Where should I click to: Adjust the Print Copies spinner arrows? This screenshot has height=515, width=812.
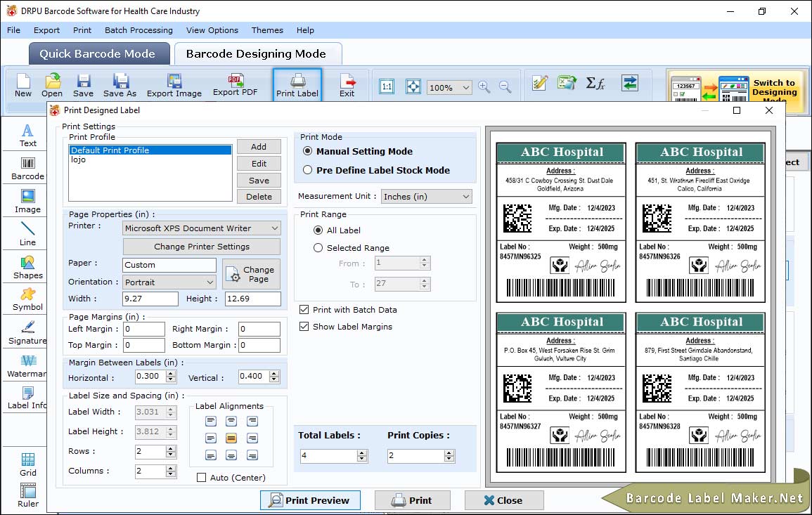click(449, 456)
